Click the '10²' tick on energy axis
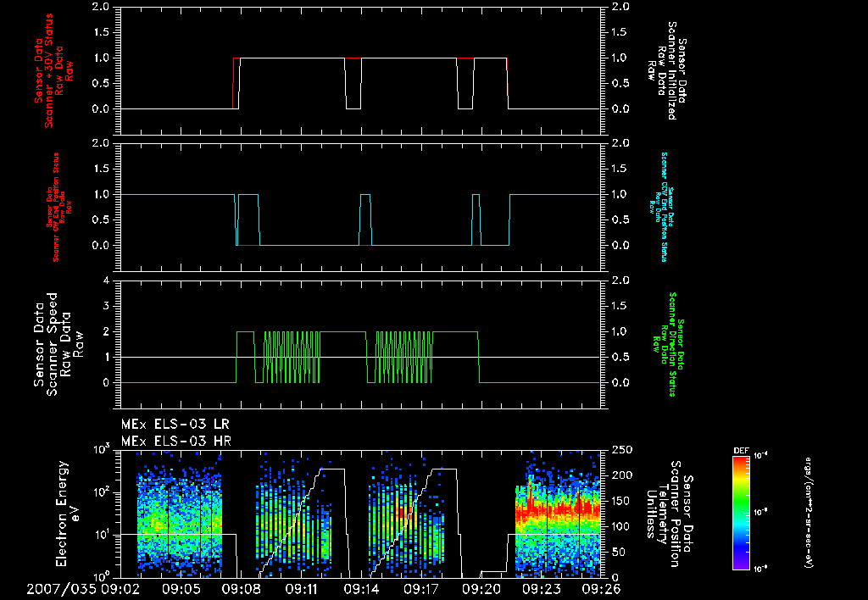The image size is (868, 600). (x=102, y=492)
